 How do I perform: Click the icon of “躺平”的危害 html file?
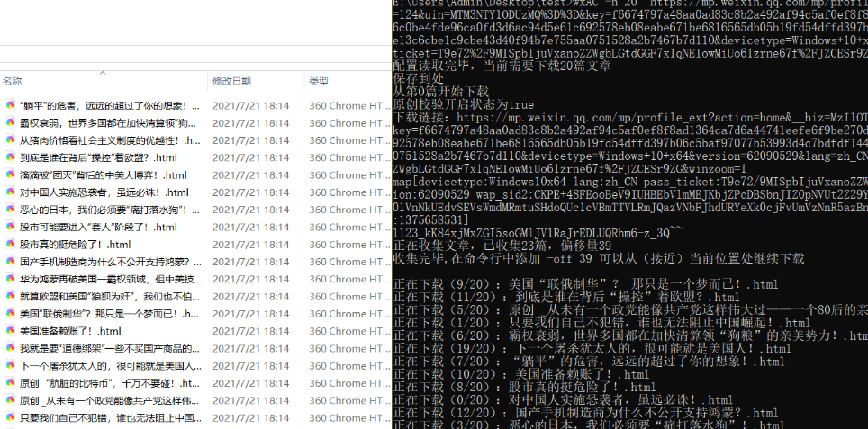[10, 105]
